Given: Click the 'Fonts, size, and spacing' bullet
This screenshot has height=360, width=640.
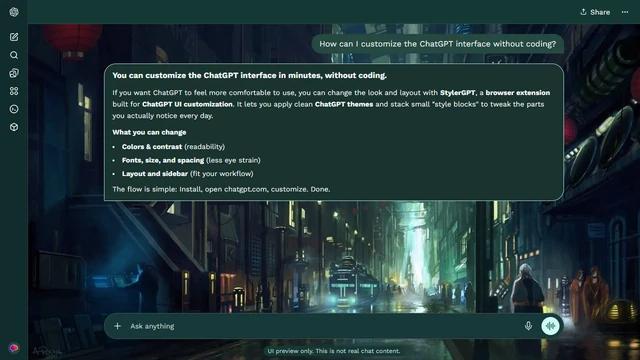Looking at the screenshot, I should (x=191, y=160).
